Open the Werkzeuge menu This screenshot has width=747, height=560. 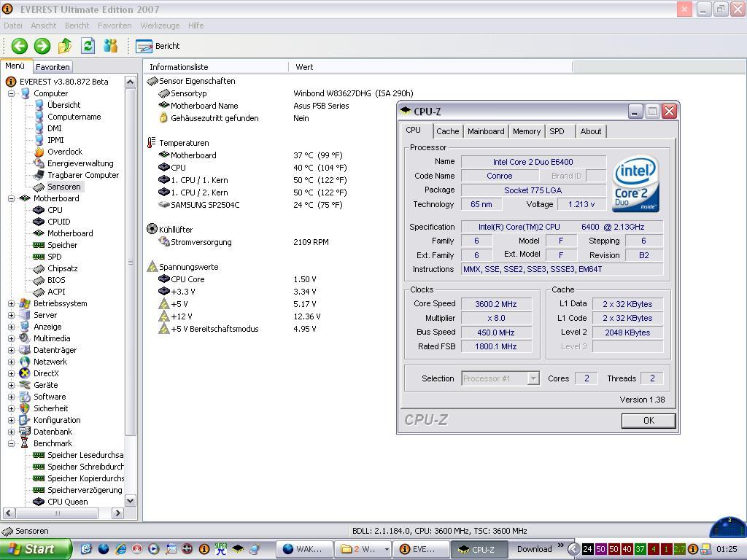coord(160,26)
